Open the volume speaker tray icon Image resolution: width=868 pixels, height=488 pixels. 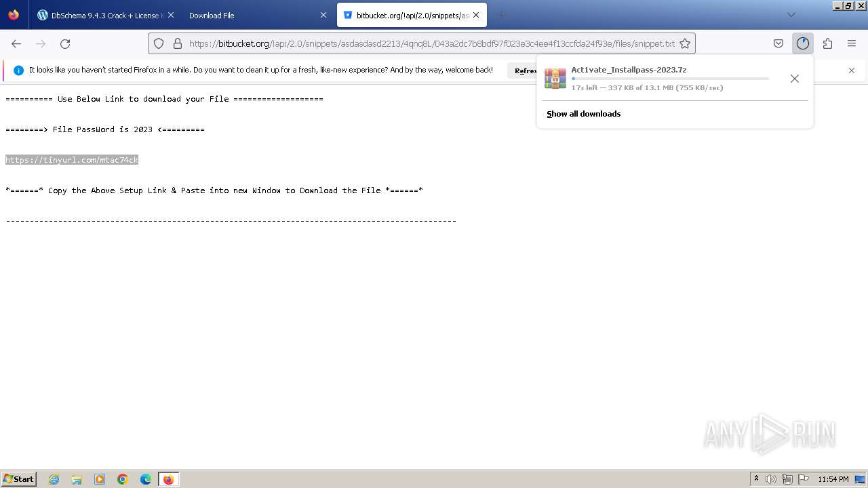[x=771, y=479]
